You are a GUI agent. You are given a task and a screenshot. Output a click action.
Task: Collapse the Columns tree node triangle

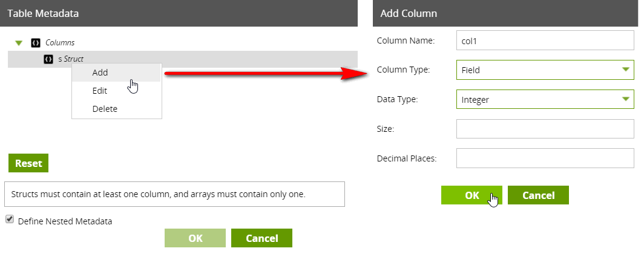(x=19, y=43)
